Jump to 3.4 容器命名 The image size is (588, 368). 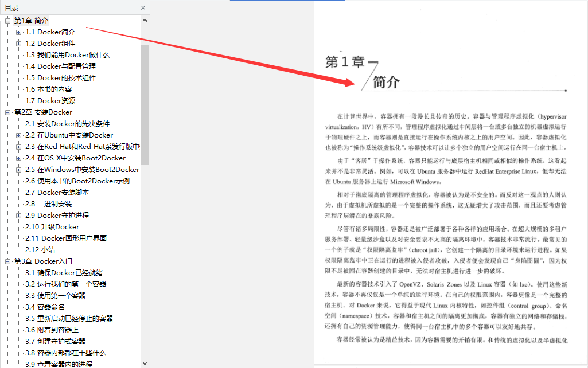(45, 307)
